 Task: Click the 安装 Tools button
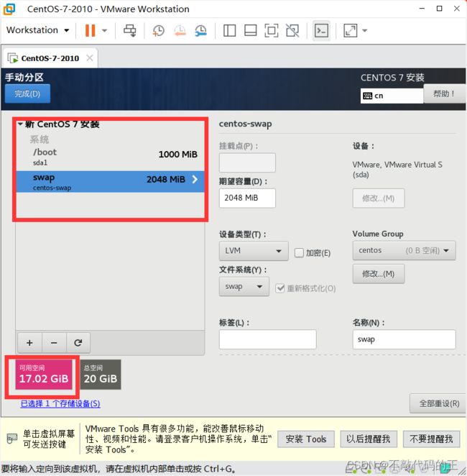click(305, 439)
